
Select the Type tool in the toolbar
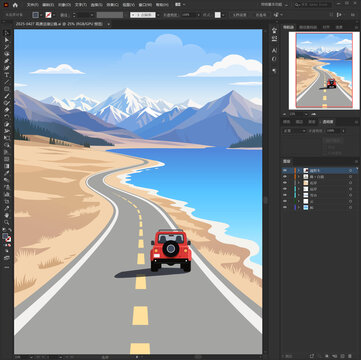(7, 75)
